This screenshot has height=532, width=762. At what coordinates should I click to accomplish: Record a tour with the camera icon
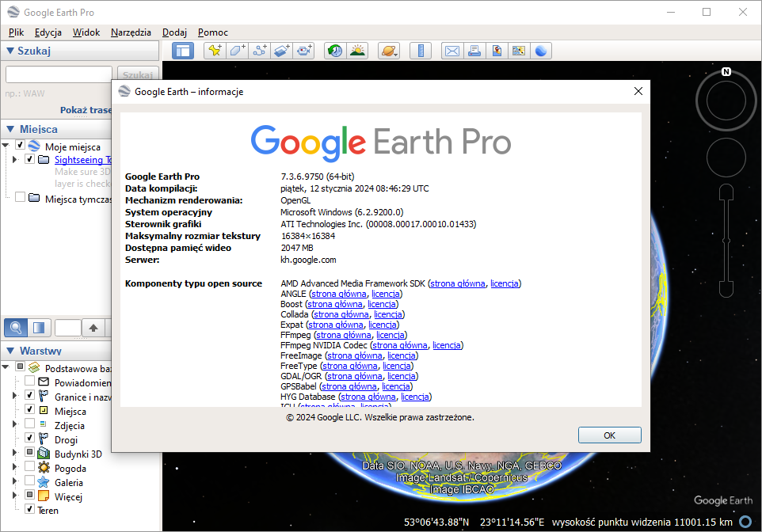pos(304,51)
